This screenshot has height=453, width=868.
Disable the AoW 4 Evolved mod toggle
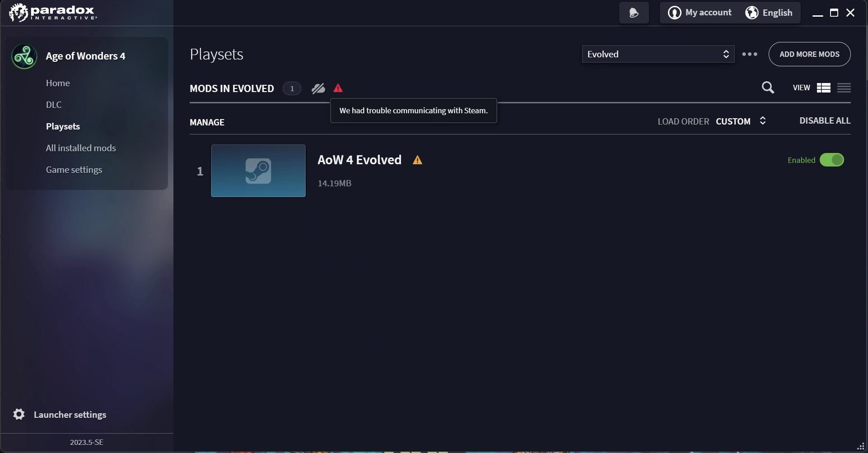[x=832, y=160]
